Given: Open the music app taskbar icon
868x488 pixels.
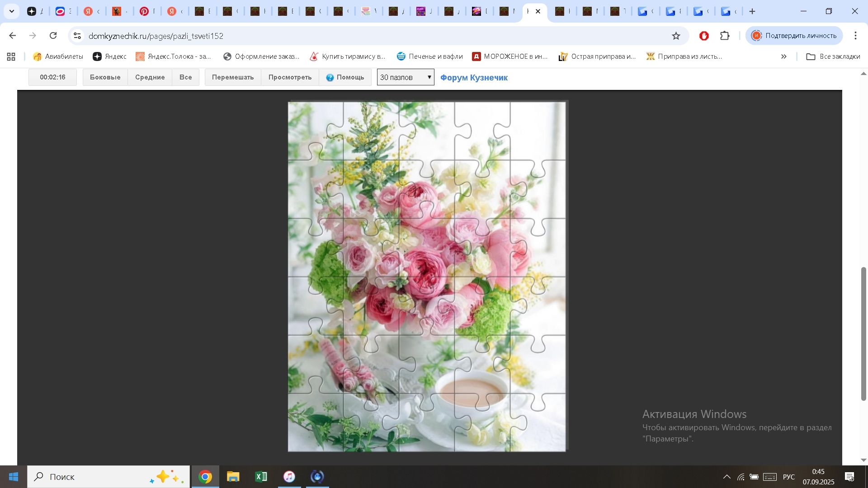Looking at the screenshot, I should click(x=289, y=477).
